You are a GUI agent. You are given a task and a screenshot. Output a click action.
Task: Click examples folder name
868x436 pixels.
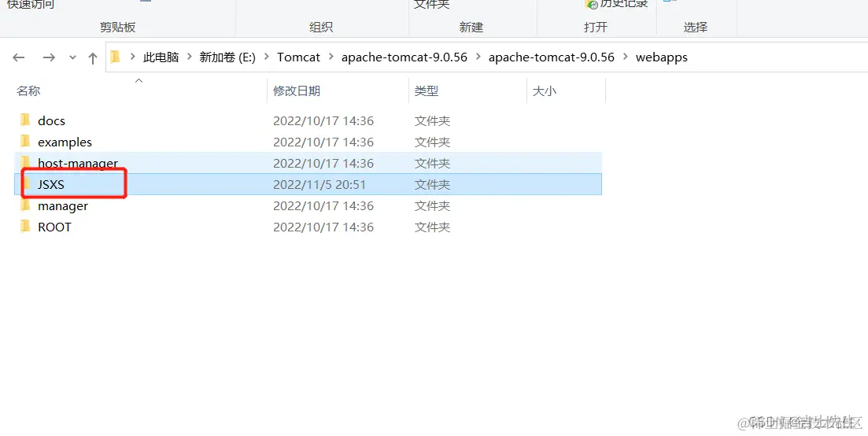click(x=65, y=142)
